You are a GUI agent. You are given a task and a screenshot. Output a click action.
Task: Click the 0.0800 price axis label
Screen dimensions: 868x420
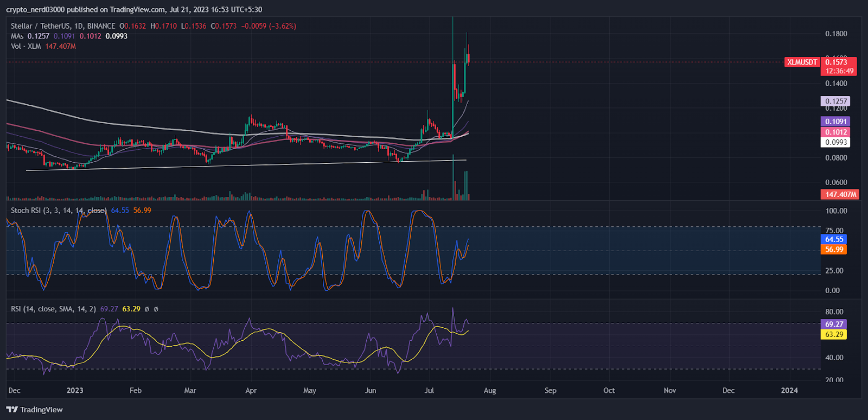[x=836, y=158]
